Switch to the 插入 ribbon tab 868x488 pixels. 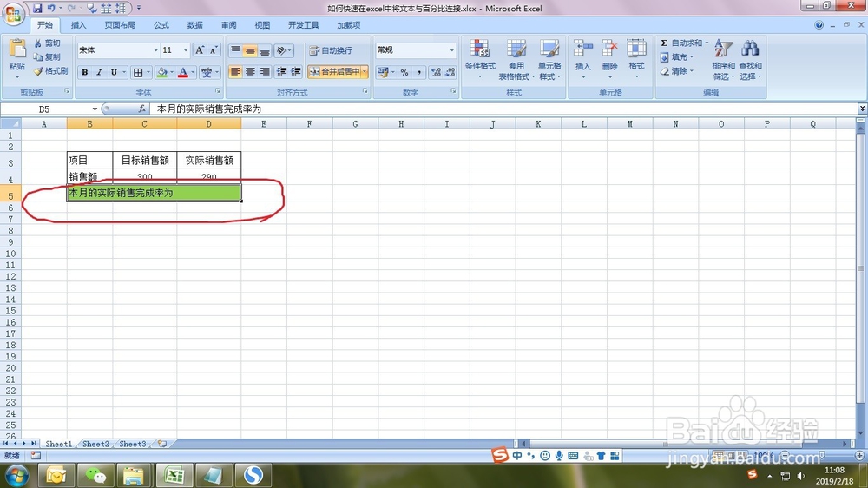coord(79,25)
